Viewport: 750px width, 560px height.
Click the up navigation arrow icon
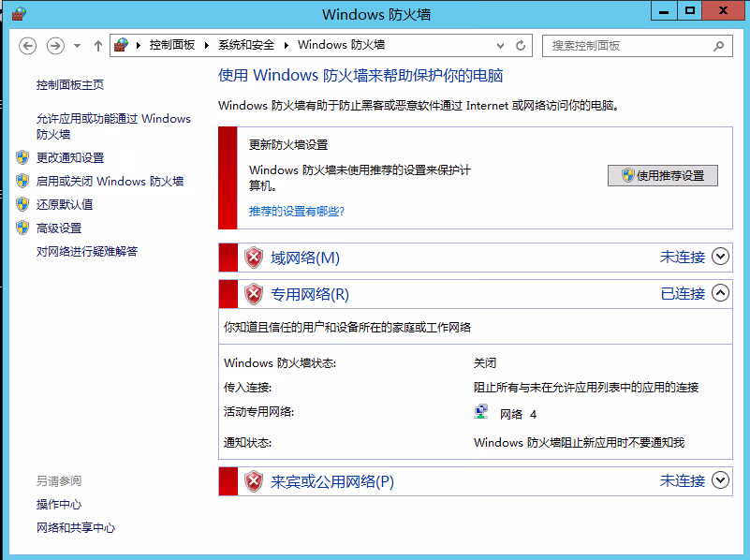point(97,44)
